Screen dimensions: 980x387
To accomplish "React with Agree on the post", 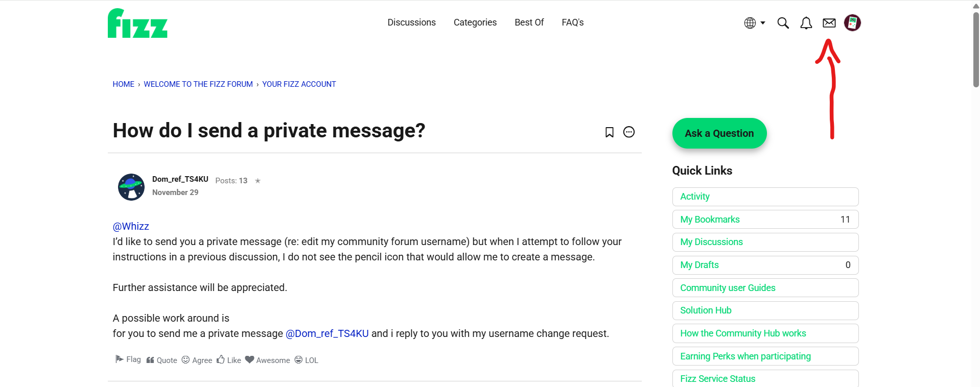I will click(x=197, y=360).
